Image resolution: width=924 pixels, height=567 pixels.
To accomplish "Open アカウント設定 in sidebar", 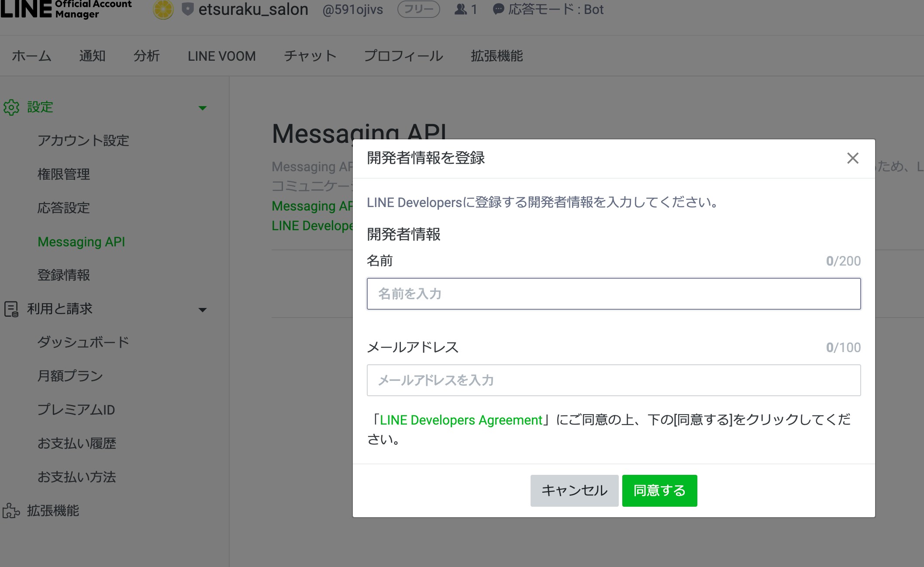I will tap(83, 141).
